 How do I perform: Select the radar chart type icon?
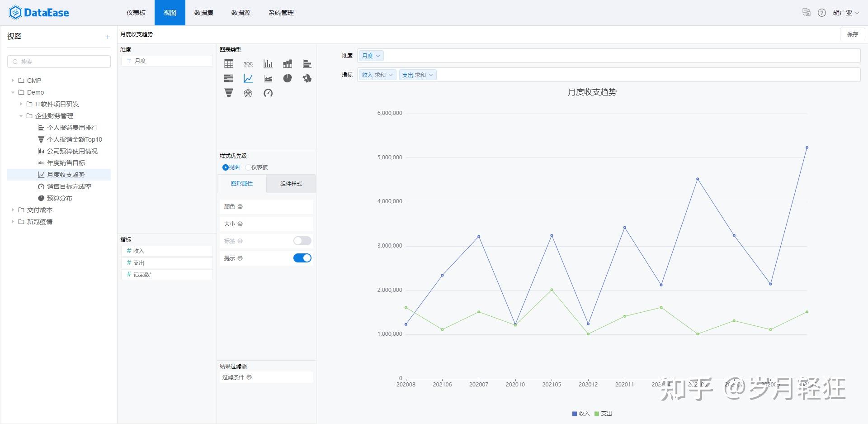[x=248, y=93]
